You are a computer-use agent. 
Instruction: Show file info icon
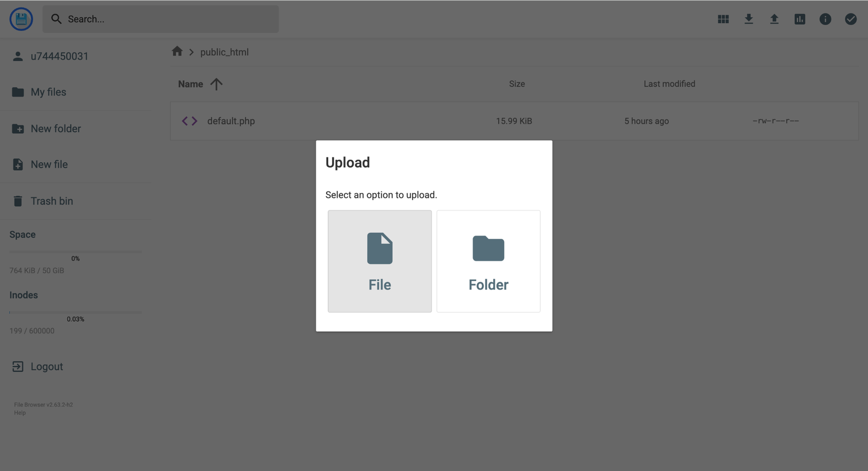point(825,19)
